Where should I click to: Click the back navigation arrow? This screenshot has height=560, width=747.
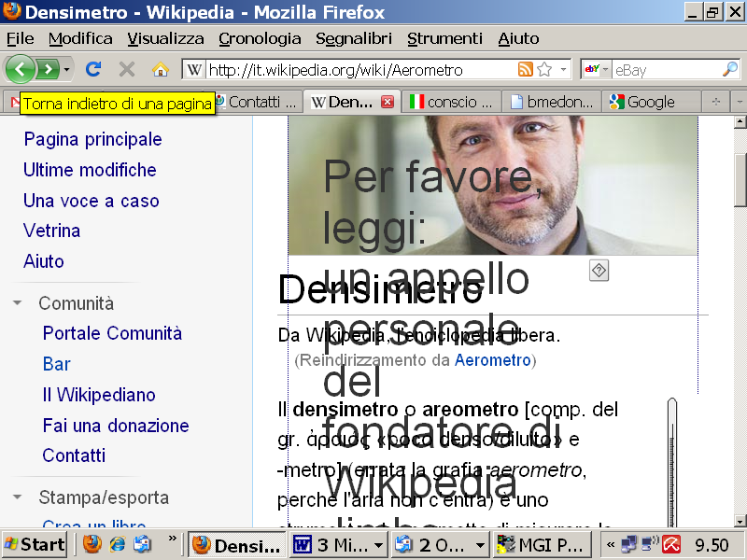pos(21,69)
